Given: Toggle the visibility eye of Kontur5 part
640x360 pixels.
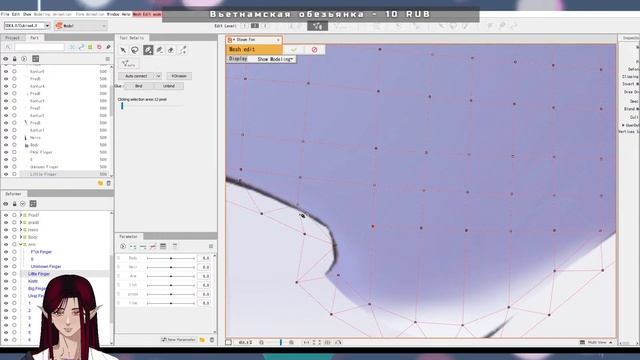Looking at the screenshot, I should pyautogui.click(x=6, y=71).
